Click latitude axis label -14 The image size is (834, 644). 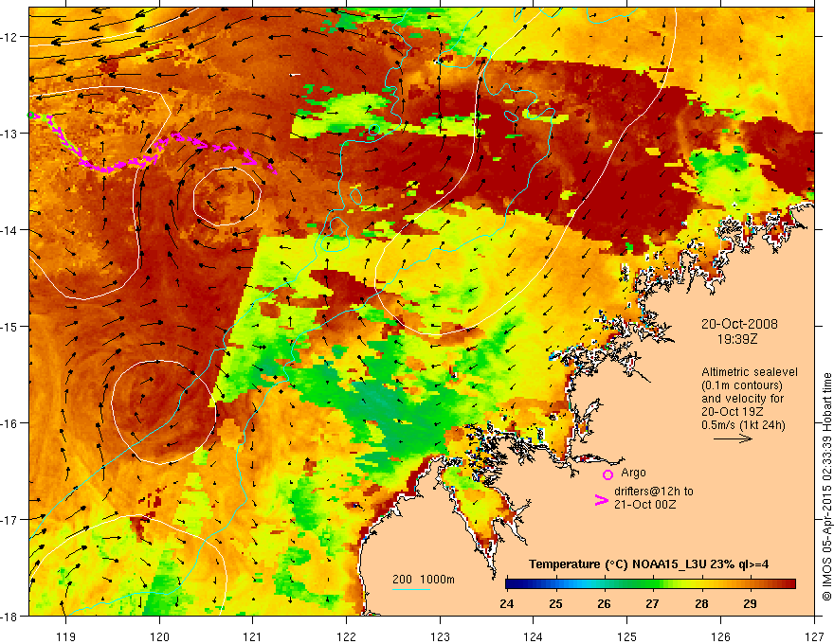(9, 230)
